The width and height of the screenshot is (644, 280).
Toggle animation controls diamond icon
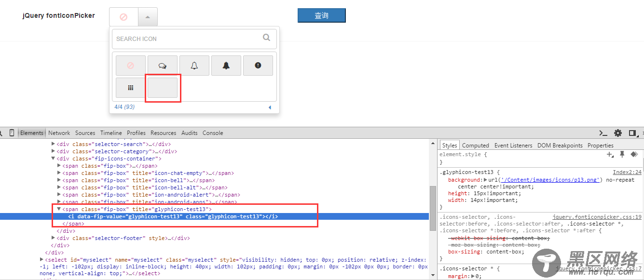tap(634, 154)
